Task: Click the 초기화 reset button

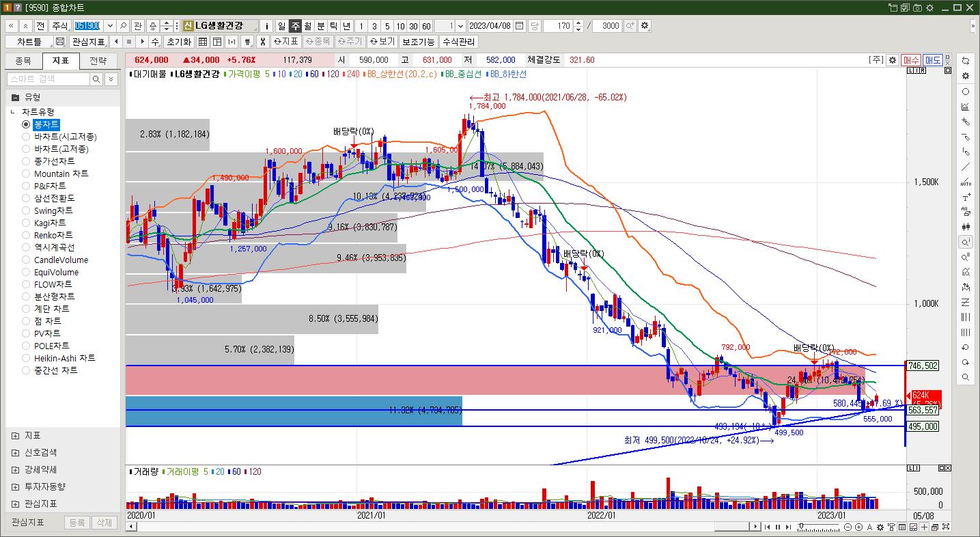Action: pos(179,42)
